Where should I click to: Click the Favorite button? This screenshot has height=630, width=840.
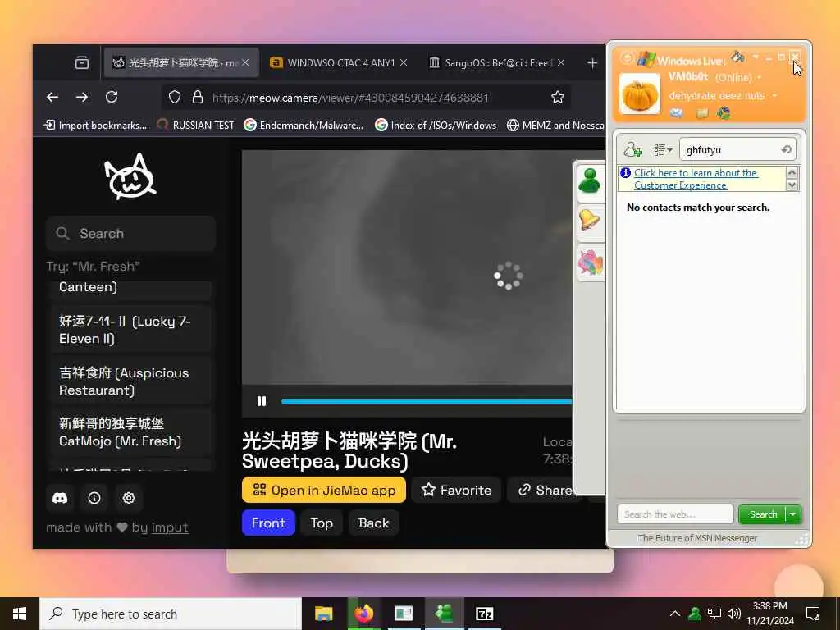coord(456,491)
